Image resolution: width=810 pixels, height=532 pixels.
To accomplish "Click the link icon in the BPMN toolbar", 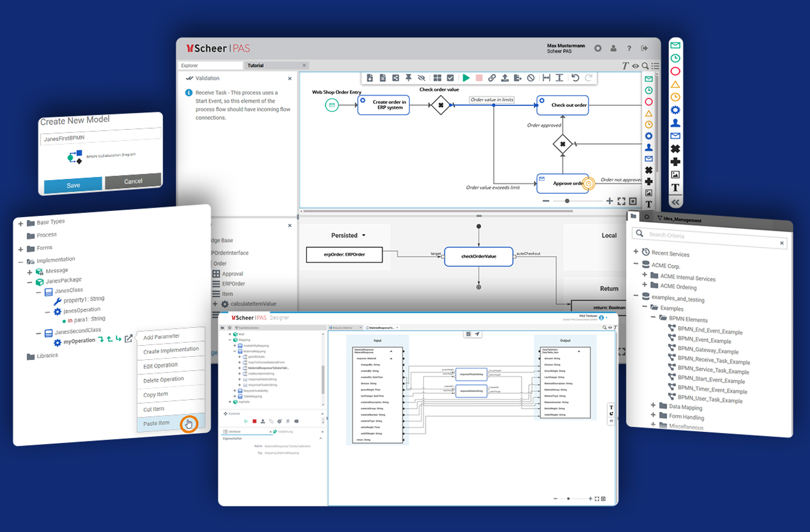I will pyautogui.click(x=492, y=78).
